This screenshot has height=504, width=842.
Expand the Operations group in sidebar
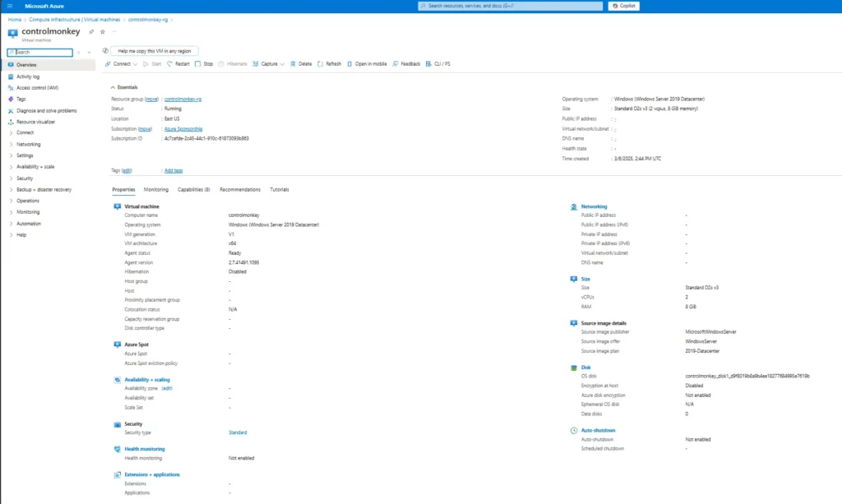11,201
